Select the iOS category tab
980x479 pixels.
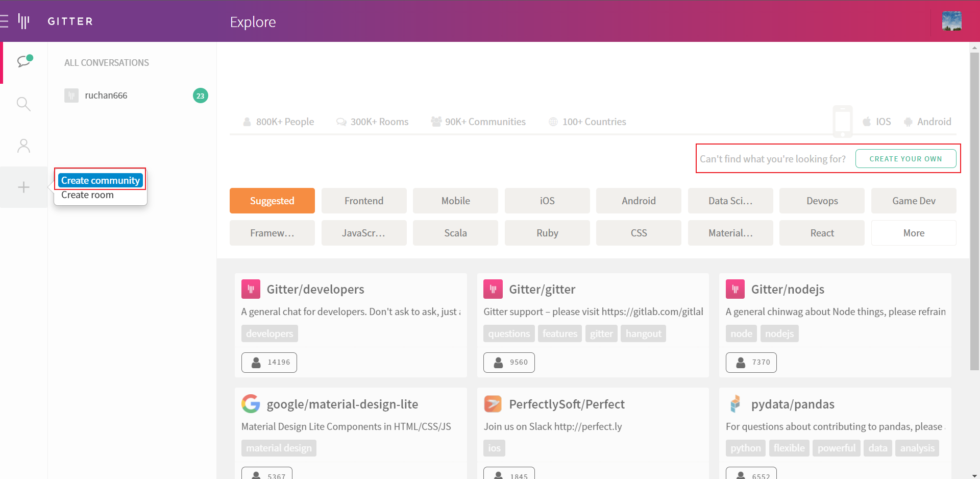coord(547,201)
